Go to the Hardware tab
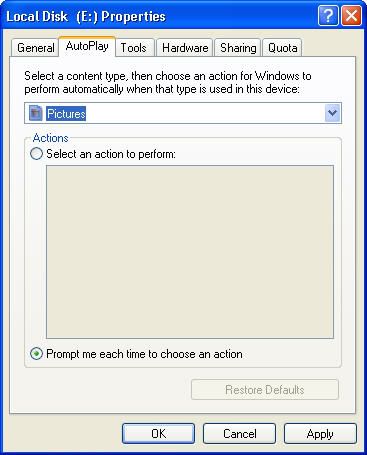Screen dimensions: 367x455 (185, 48)
